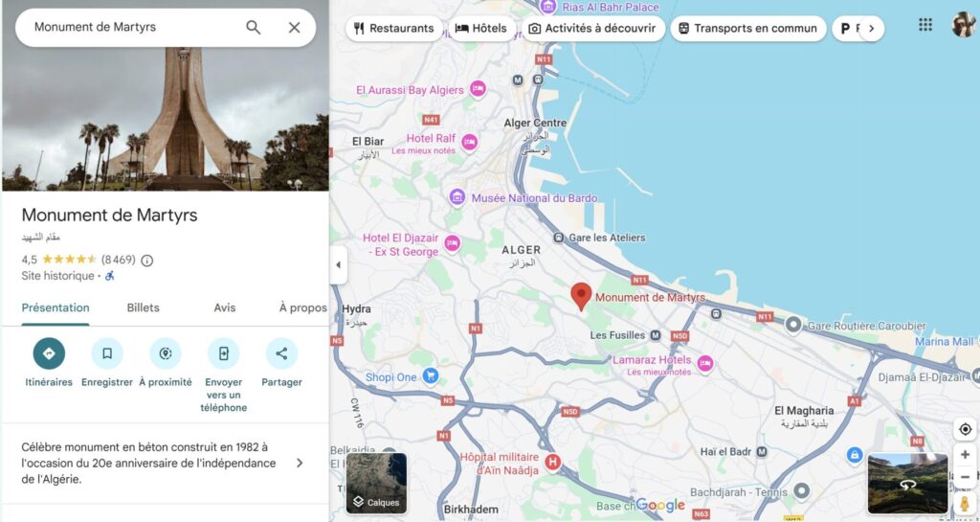Open the Itinéraires directions button

[x=49, y=353]
